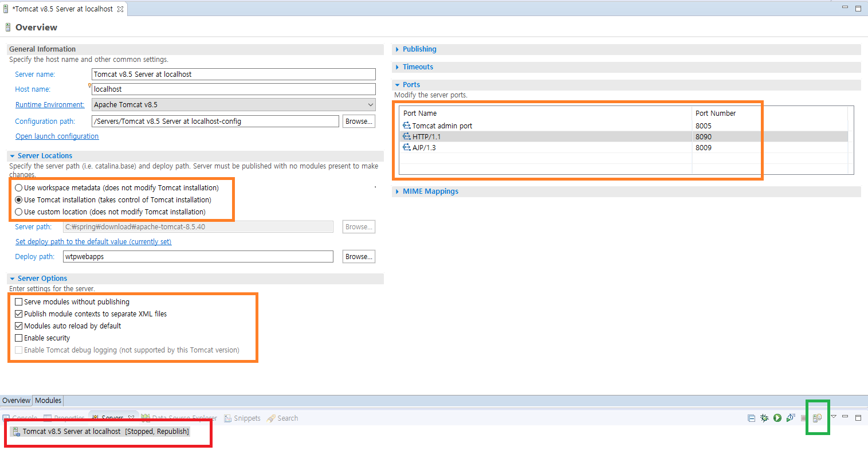Viewport: 868px width, 466px height.
Task: Click port number 8090
Action: (x=704, y=137)
